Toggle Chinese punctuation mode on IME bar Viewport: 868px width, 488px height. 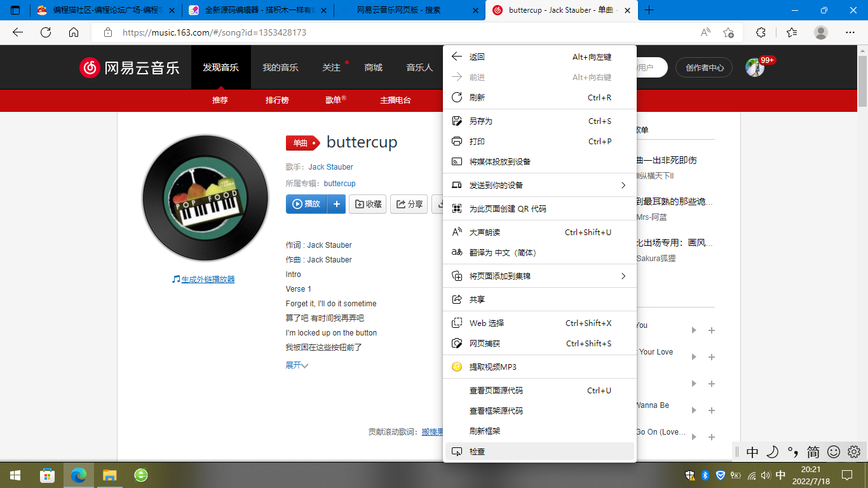793,452
